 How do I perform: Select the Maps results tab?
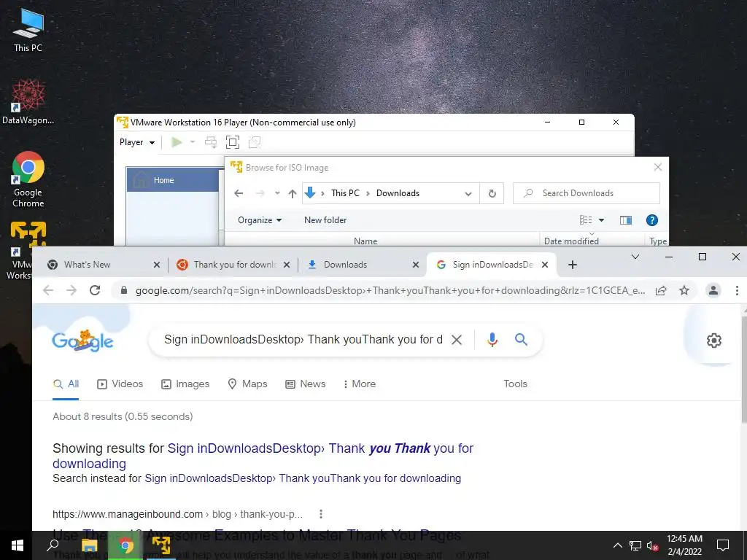[x=247, y=384]
